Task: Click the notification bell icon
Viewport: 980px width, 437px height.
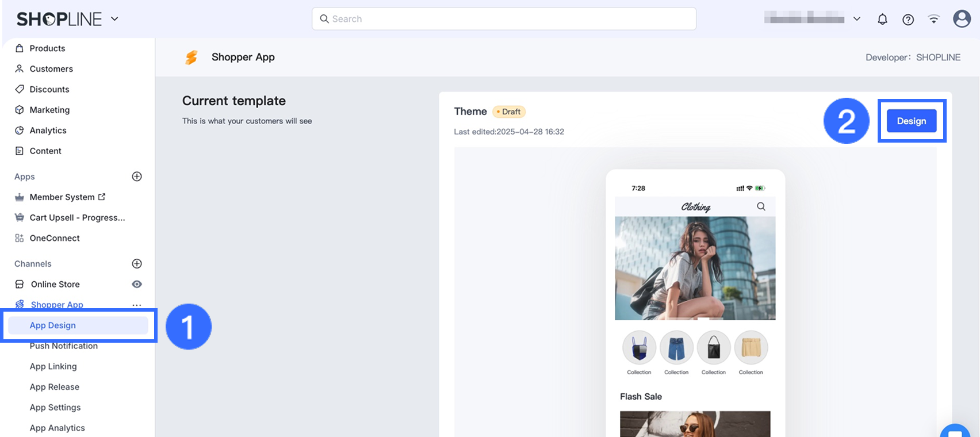Action: (x=882, y=20)
